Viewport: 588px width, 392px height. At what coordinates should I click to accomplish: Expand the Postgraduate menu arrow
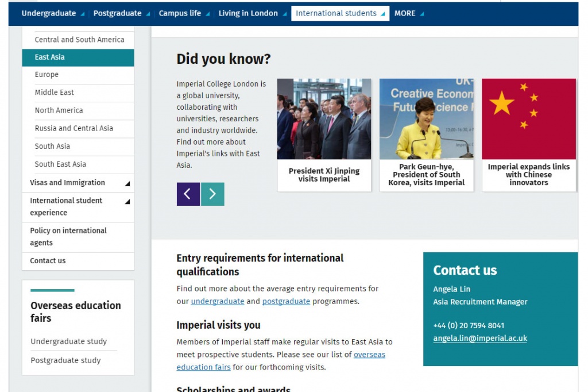148,14
